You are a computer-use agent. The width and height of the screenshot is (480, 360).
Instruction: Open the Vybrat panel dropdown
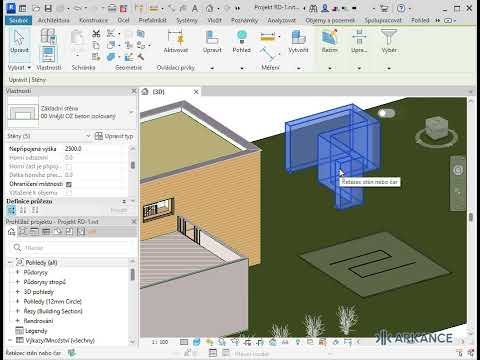[x=19, y=68]
